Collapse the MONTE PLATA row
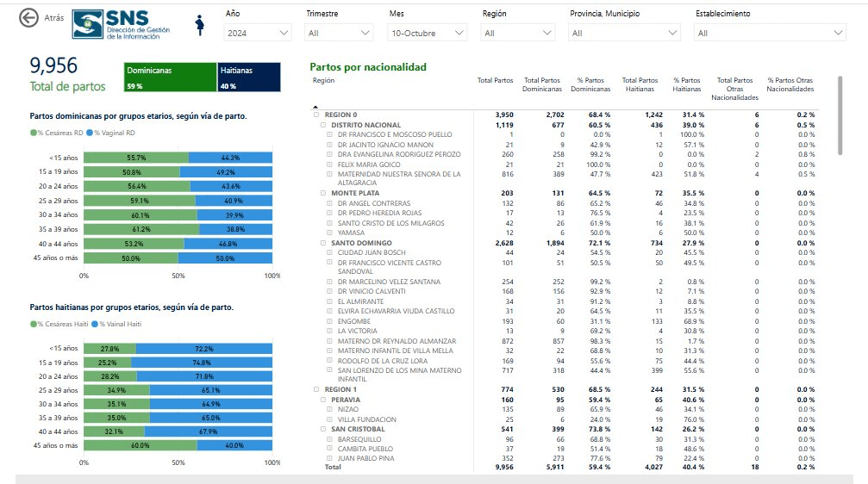This screenshot has width=868, height=484. (x=323, y=193)
